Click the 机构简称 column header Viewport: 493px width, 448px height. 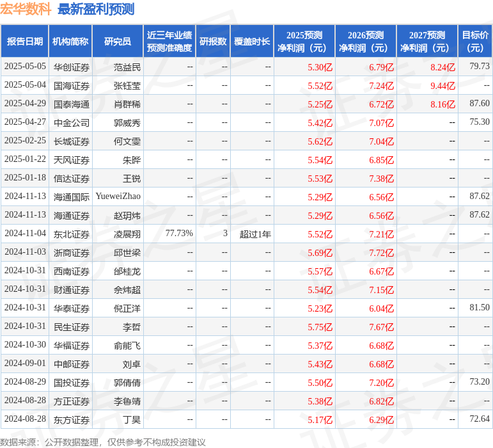(x=70, y=41)
